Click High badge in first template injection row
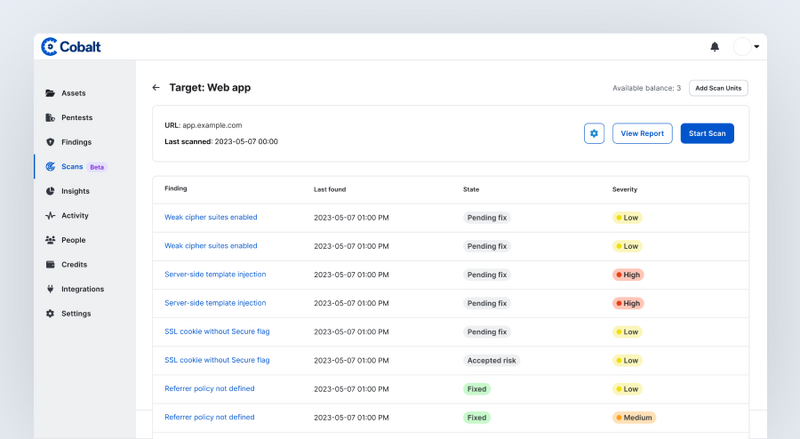The width and height of the screenshot is (800, 439). [x=628, y=275]
